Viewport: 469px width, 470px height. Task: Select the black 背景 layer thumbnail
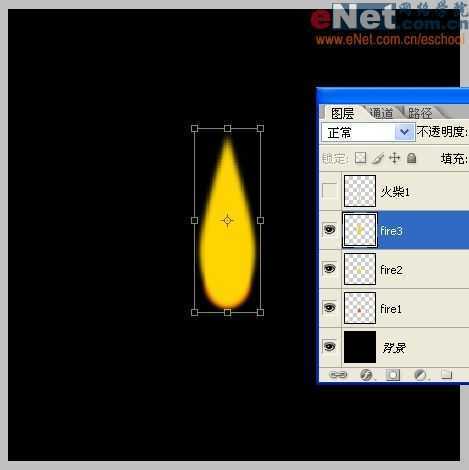[360, 347]
